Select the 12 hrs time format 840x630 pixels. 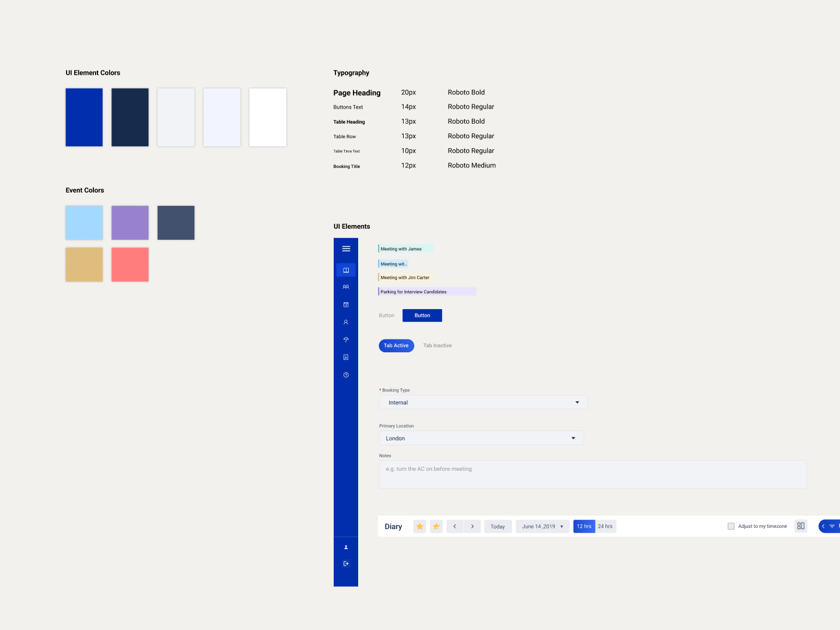(584, 526)
